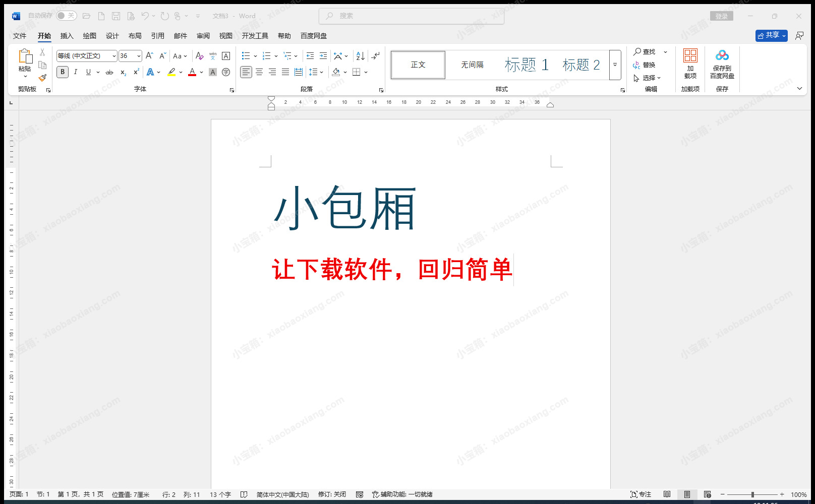This screenshot has height=504, width=815.
Task: Click the Clear All Formatting icon
Action: 199,56
